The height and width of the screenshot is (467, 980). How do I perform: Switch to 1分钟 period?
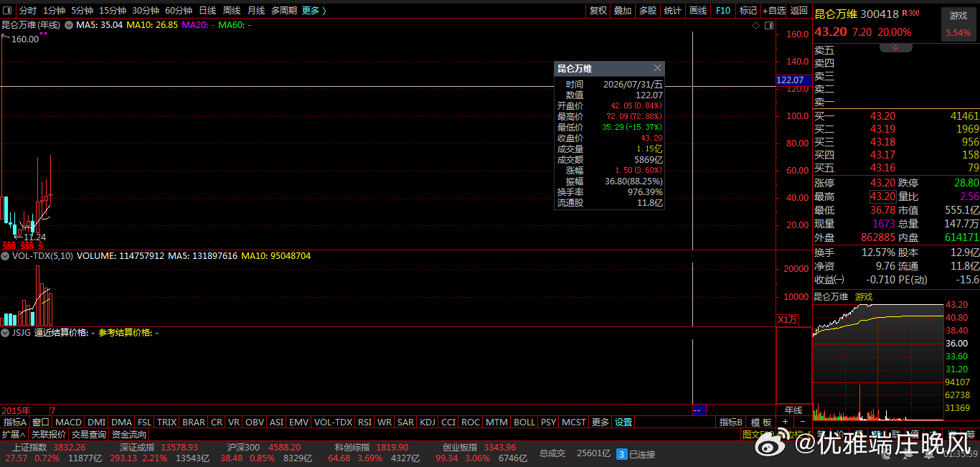(54, 11)
